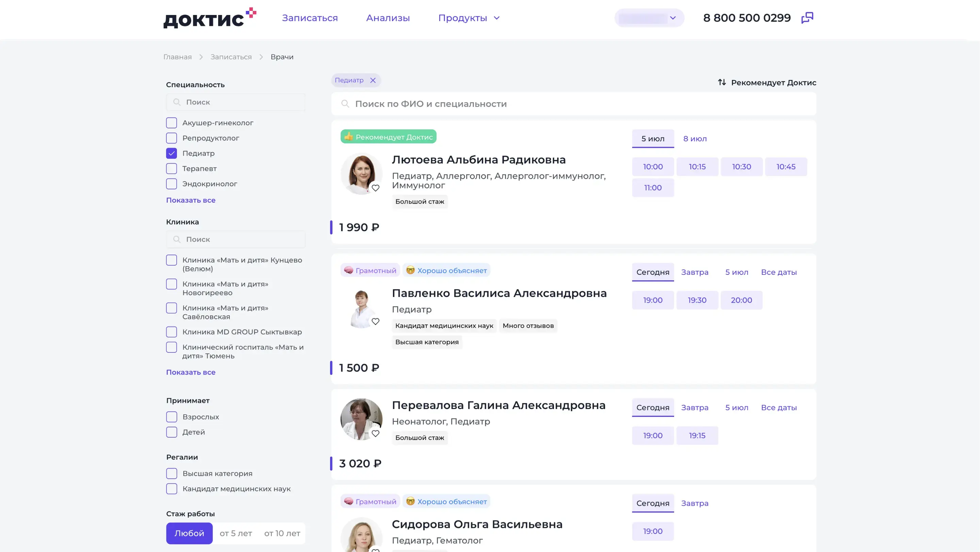This screenshot has width=980, height=552.
Task: Click the sort arrows icon near Рекомендует Доктис
Action: click(x=722, y=82)
